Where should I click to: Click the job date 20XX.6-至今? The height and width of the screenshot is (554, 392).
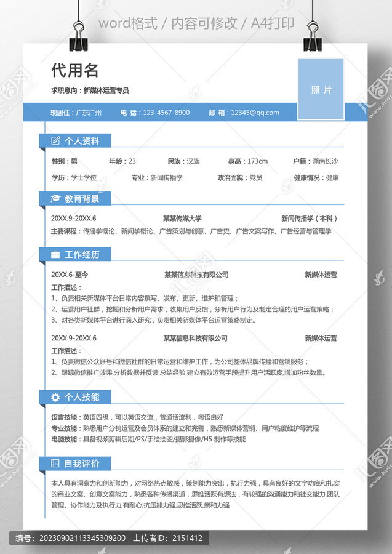(70, 275)
